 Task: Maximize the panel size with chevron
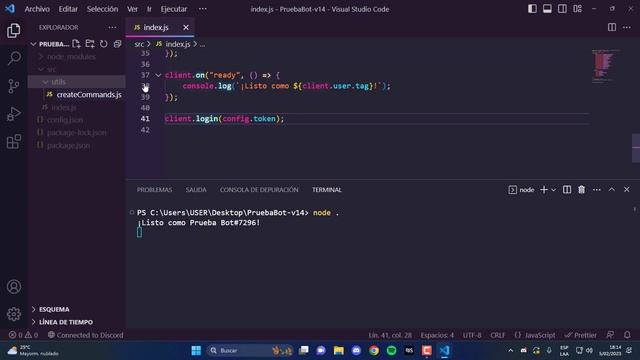pos(611,190)
